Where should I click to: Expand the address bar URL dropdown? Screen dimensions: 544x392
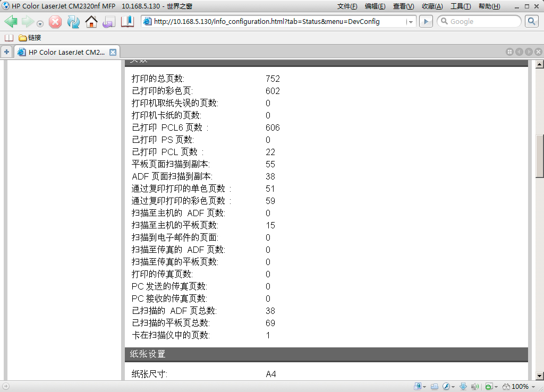tap(410, 22)
